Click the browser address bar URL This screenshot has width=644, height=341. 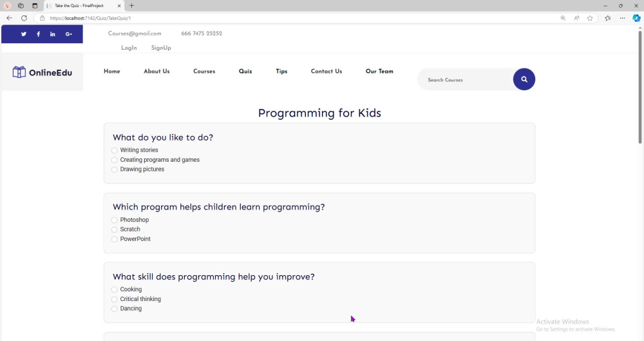[90, 18]
